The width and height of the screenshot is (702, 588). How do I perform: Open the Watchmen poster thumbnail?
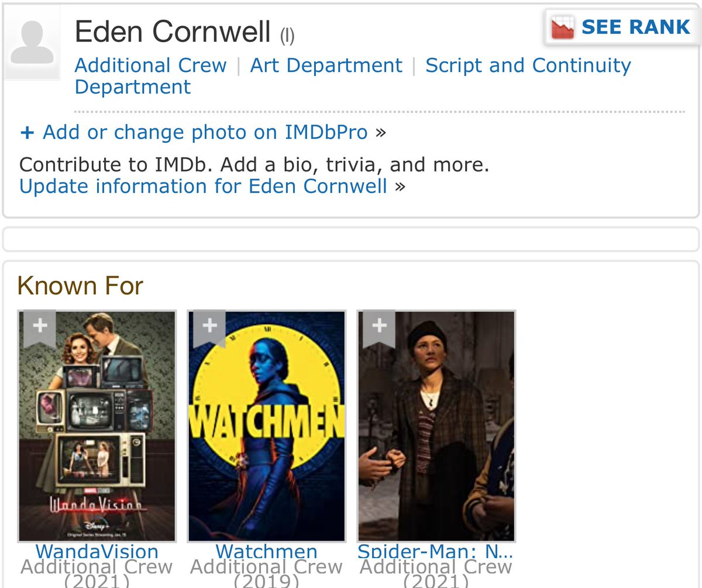(267, 426)
